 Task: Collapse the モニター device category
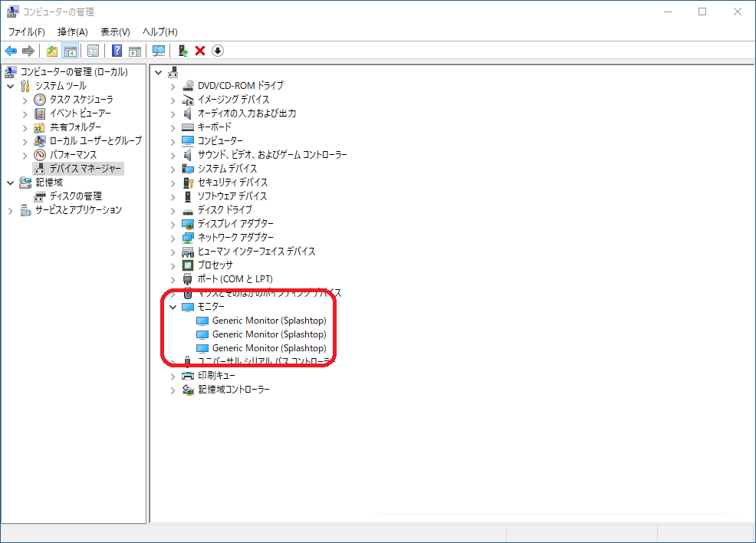coord(173,307)
